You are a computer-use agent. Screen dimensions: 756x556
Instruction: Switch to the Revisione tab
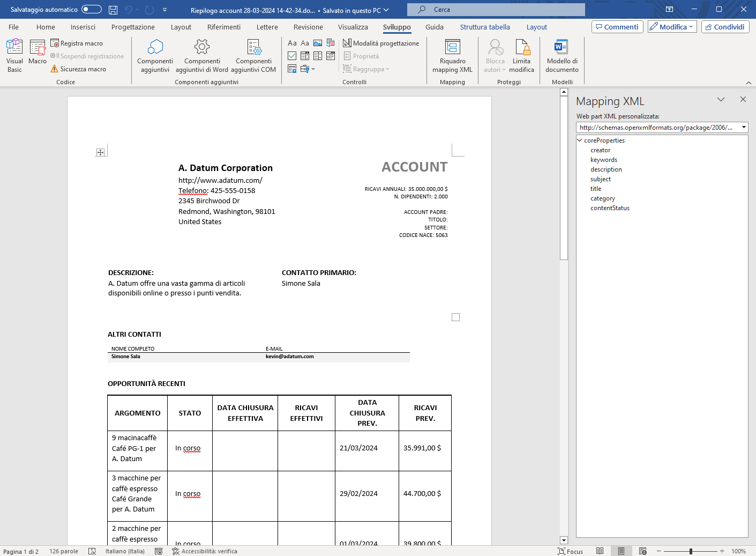[x=308, y=27]
